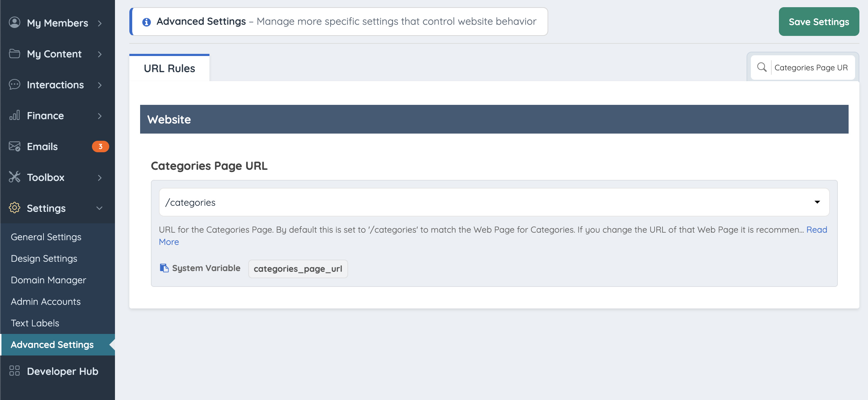This screenshot has width=868, height=400.
Task: Click the Finance bar chart icon
Action: point(14,115)
